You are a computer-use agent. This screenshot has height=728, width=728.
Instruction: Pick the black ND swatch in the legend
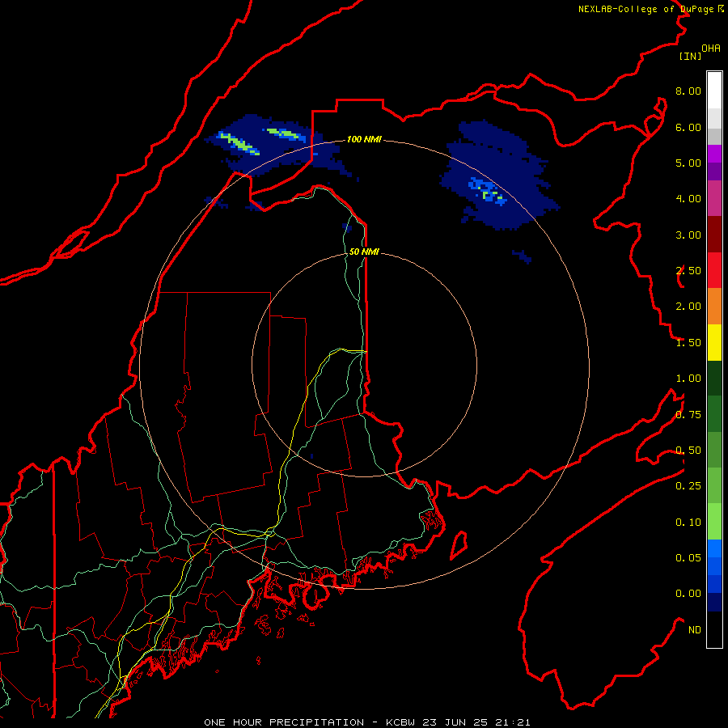pyautogui.click(x=714, y=629)
